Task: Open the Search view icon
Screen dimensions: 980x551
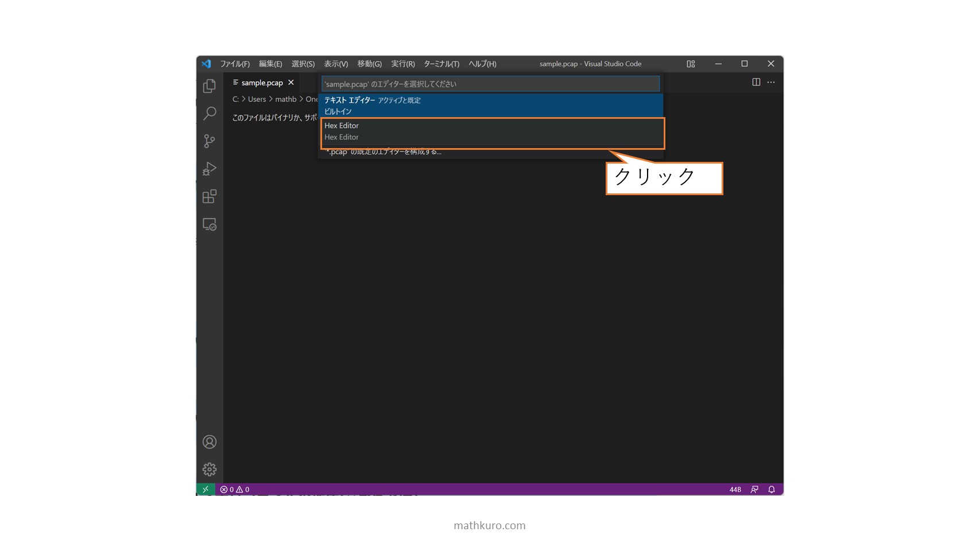Action: (x=210, y=114)
